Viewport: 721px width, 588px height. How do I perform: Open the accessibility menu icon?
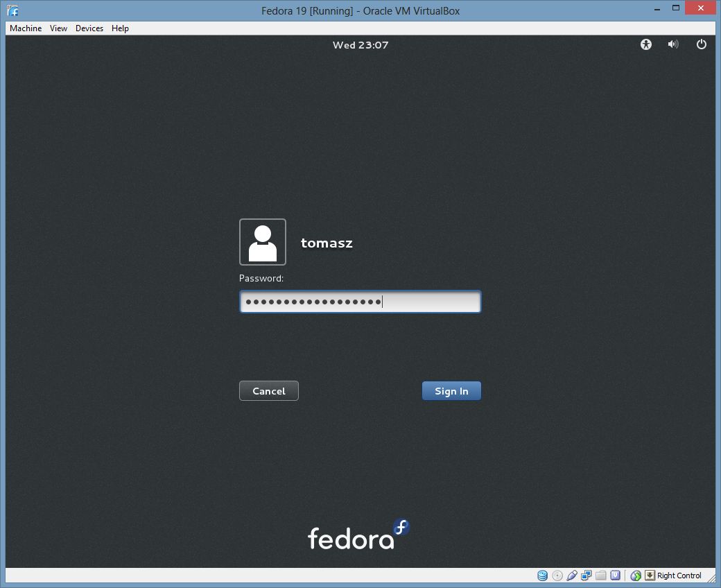pyautogui.click(x=646, y=44)
